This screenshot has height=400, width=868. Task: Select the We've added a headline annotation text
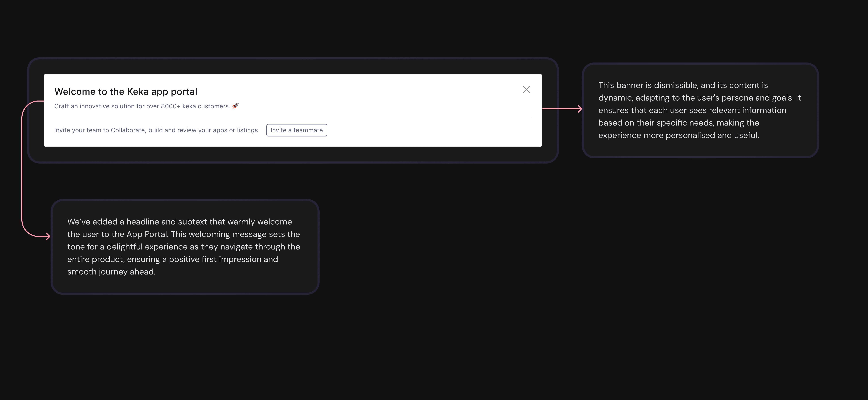(x=184, y=247)
